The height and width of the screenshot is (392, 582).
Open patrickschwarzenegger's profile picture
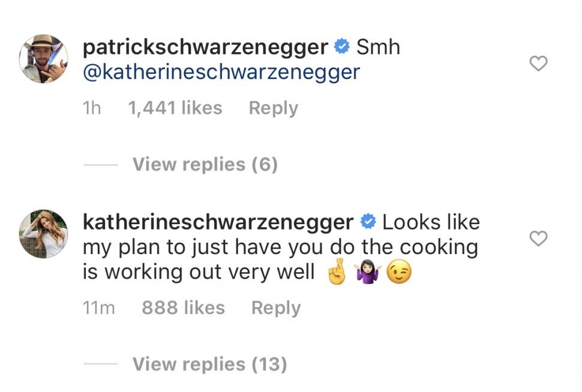click(x=43, y=59)
